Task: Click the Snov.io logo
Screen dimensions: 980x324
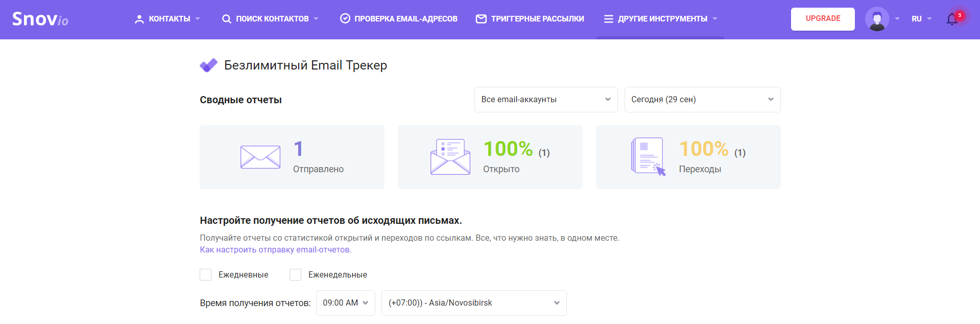Action: (x=40, y=19)
